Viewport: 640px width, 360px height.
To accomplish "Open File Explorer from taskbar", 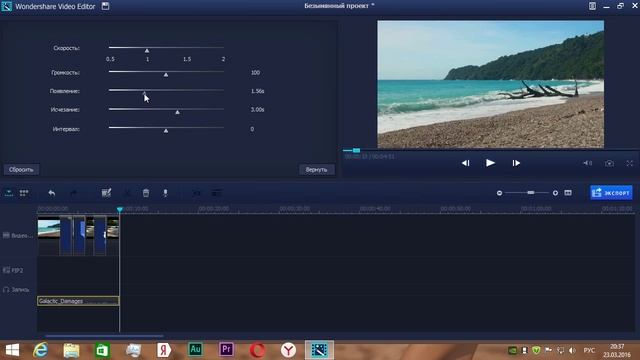I will [71, 350].
